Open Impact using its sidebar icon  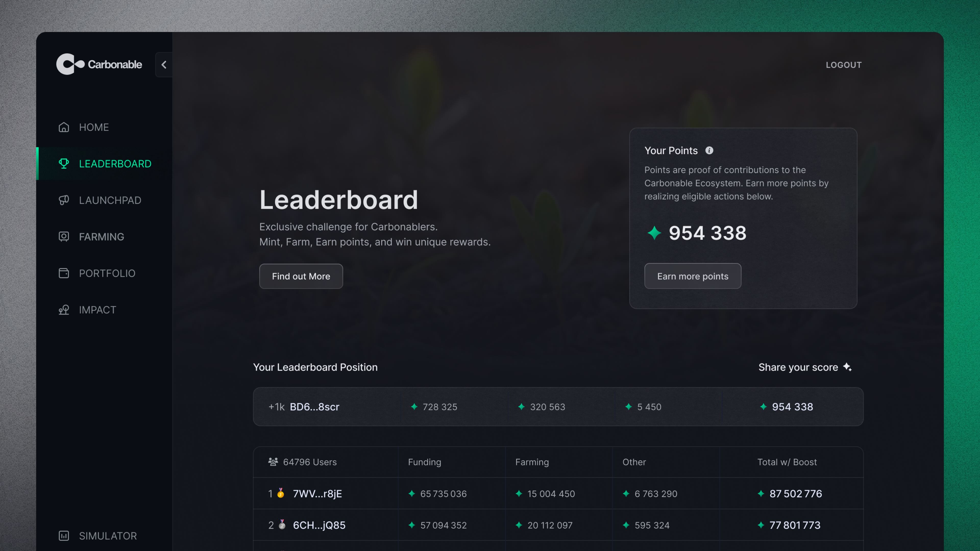(x=64, y=309)
